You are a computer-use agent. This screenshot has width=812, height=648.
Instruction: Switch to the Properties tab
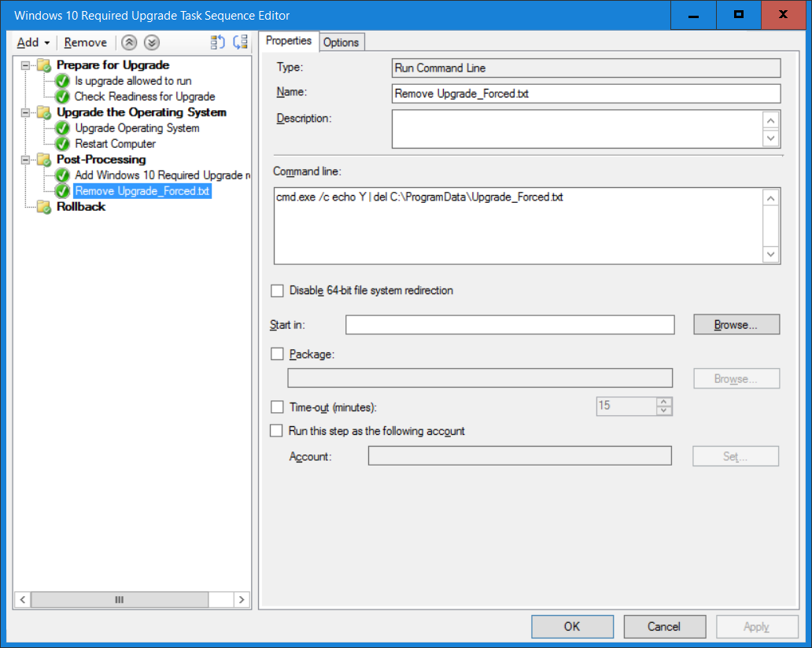[x=289, y=41]
